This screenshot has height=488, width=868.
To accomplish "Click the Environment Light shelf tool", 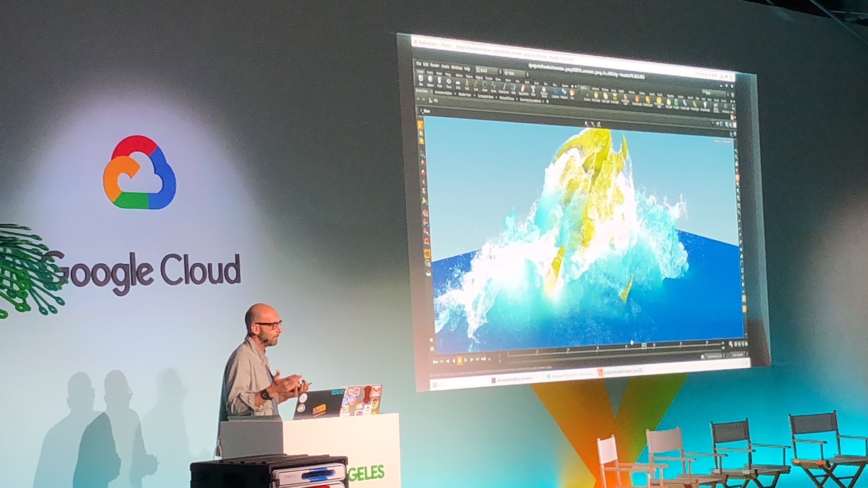I will (x=659, y=102).
